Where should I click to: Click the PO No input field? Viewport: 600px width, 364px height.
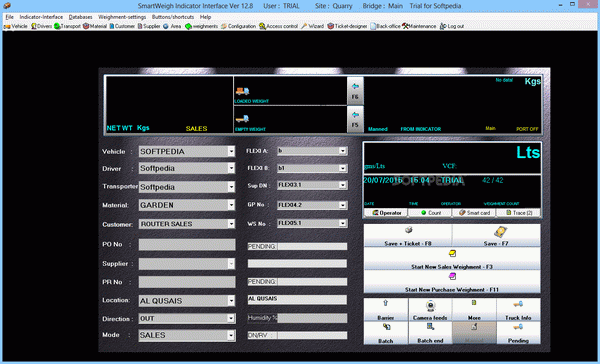[187, 245]
